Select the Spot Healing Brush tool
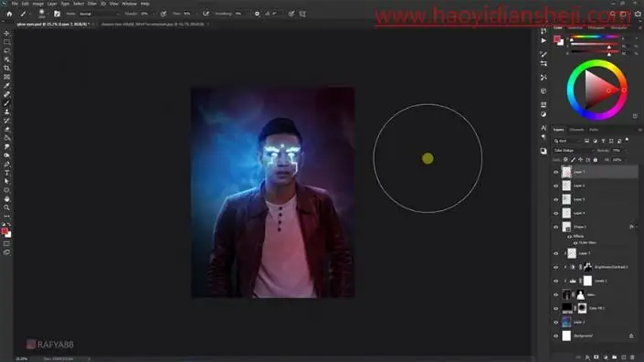Viewport: 644px width, 362px height. click(6, 94)
